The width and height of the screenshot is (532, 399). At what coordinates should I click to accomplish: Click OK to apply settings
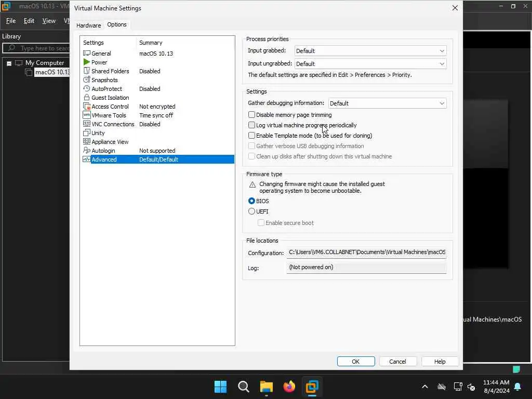355,362
